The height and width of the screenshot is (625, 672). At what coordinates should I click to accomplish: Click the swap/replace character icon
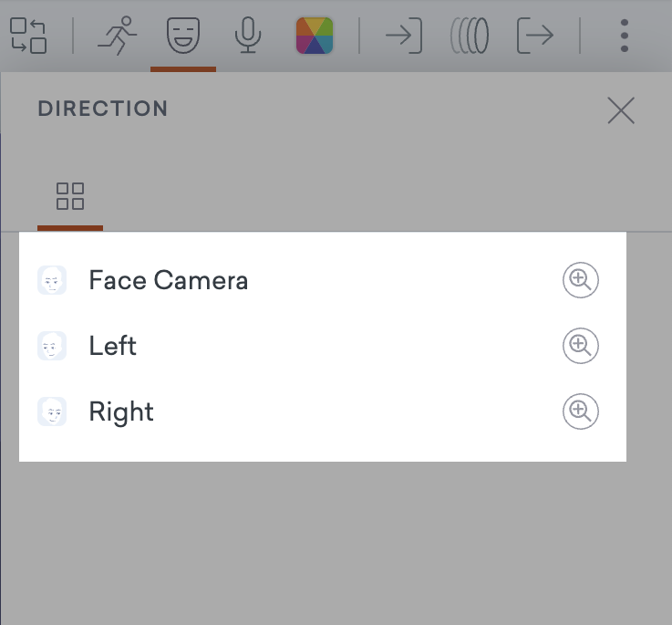[28, 36]
